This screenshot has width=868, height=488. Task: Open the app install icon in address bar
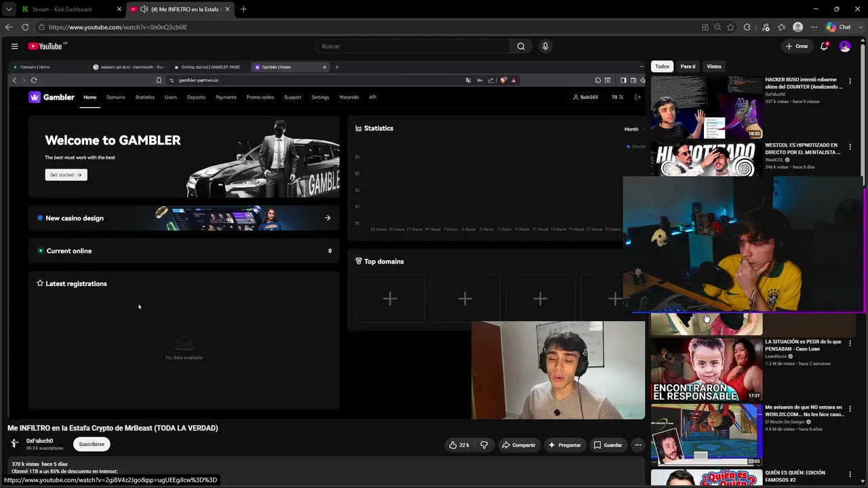click(x=705, y=27)
